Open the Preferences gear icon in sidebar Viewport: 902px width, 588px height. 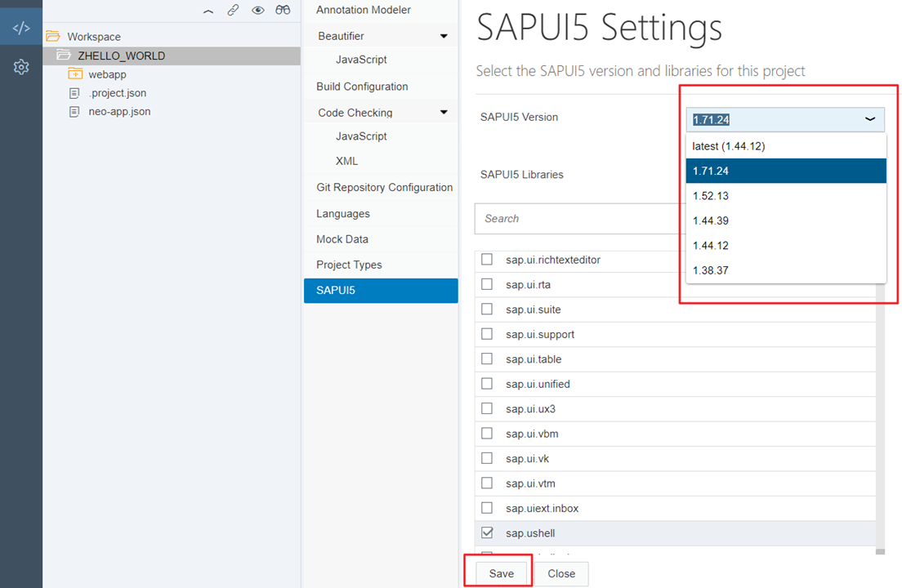21,67
